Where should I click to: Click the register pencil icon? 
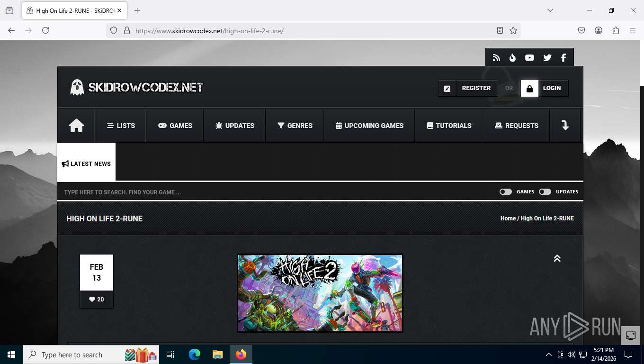click(x=447, y=88)
